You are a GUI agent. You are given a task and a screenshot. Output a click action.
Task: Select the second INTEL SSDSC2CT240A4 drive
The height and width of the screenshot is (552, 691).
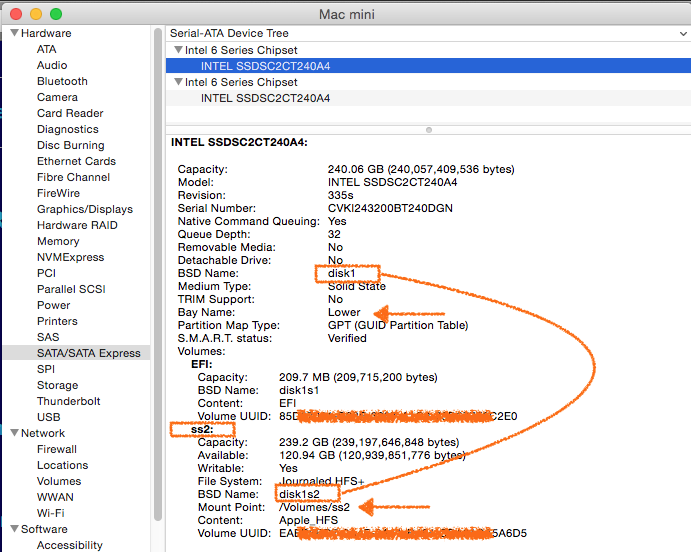pos(265,98)
